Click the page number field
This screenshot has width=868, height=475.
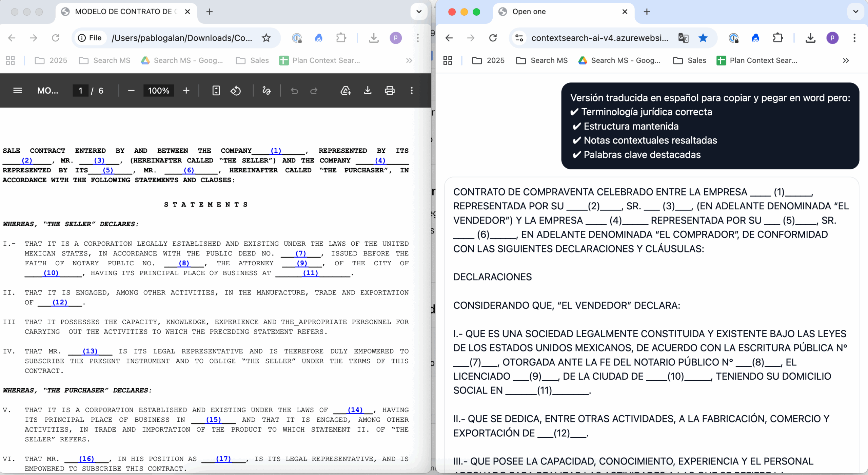point(80,91)
